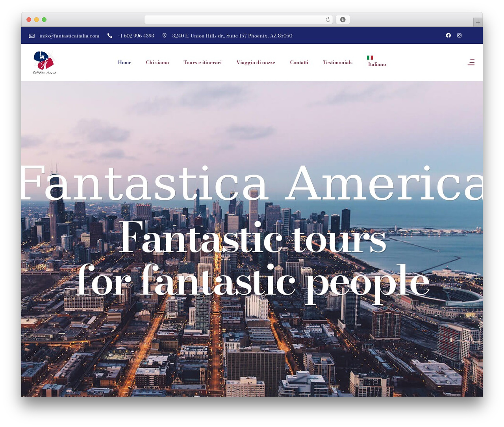Click info@fantasticaitalia.com email link

point(69,36)
